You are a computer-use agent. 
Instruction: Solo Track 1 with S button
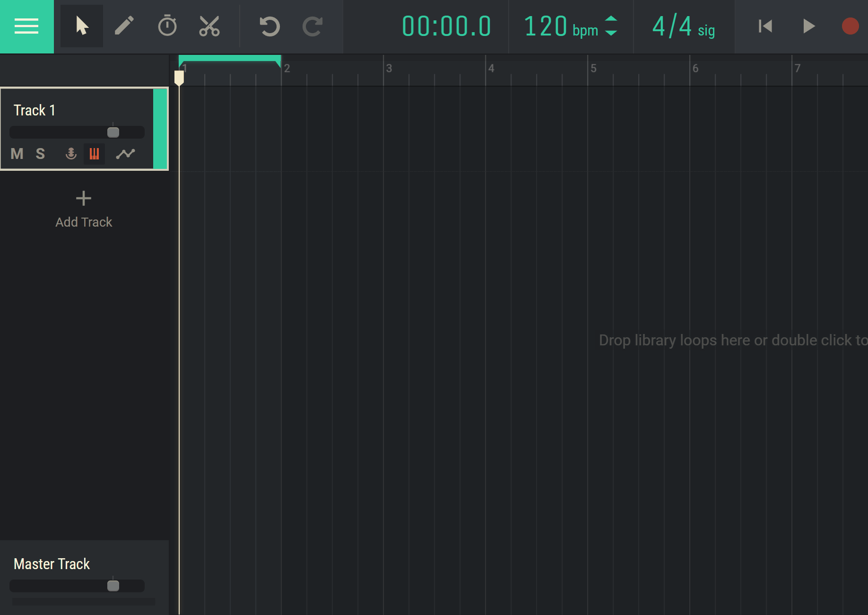coord(40,154)
